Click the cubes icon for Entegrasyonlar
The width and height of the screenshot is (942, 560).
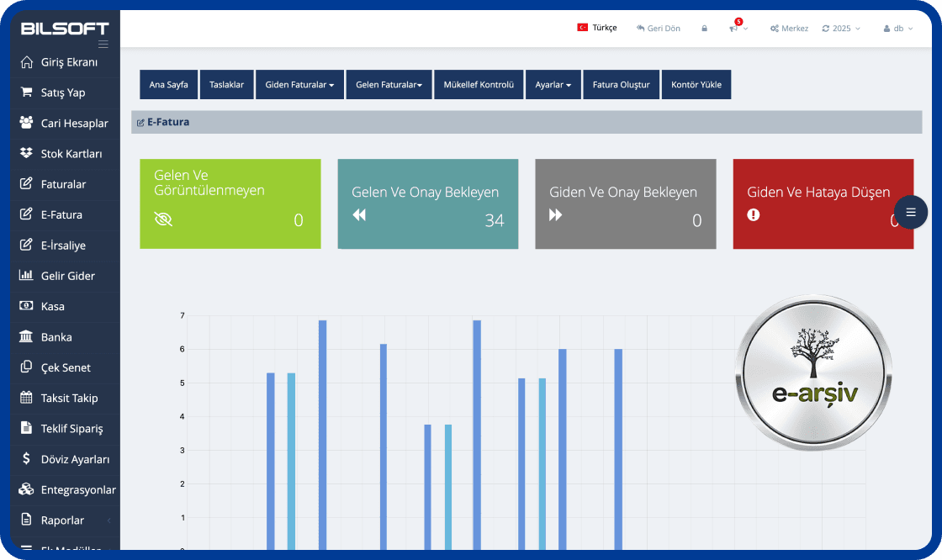(x=26, y=489)
